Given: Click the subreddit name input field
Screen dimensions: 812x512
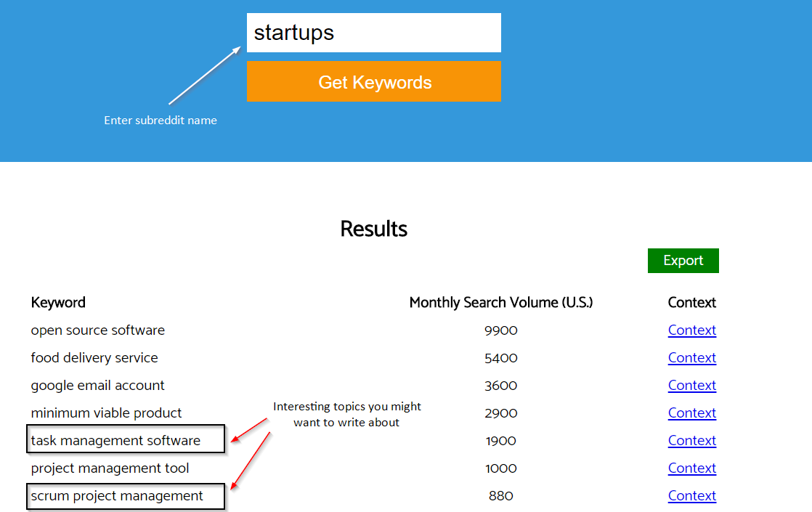Looking at the screenshot, I should coord(373,32).
